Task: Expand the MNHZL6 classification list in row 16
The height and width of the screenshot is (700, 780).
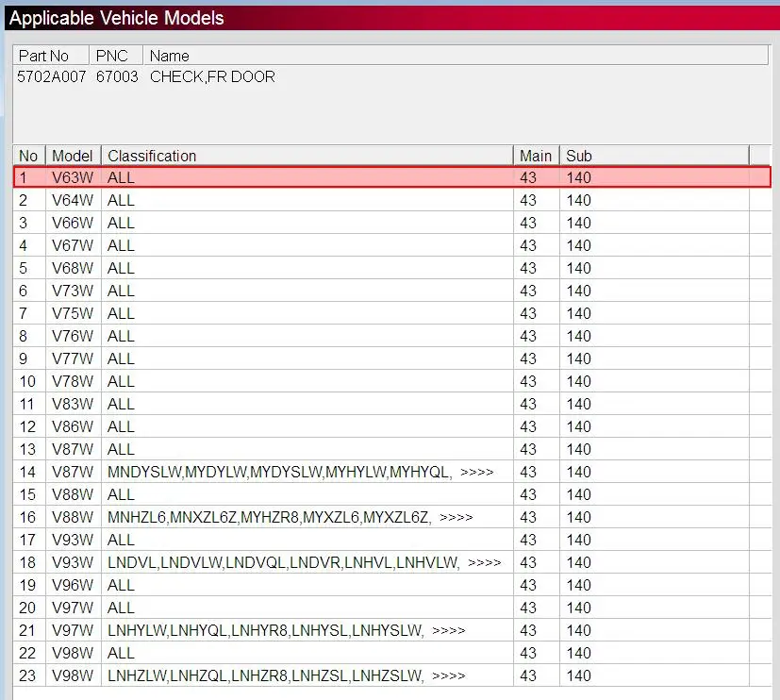Action: [x=456, y=517]
